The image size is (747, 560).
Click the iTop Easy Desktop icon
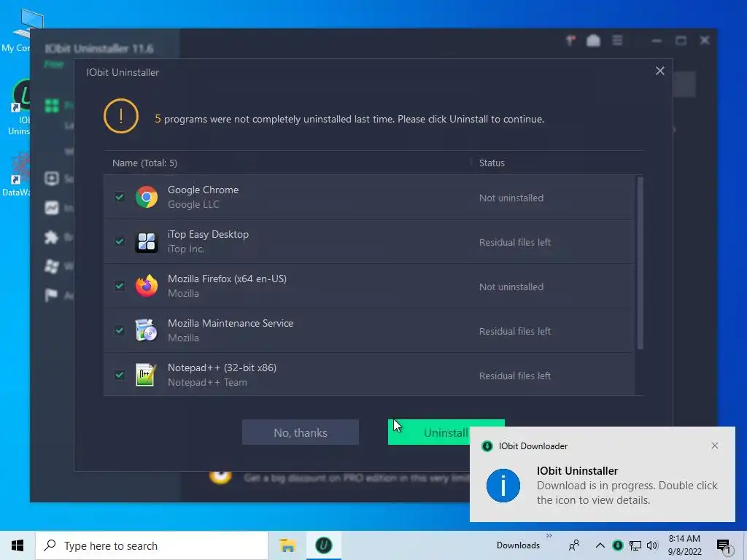[146, 241]
